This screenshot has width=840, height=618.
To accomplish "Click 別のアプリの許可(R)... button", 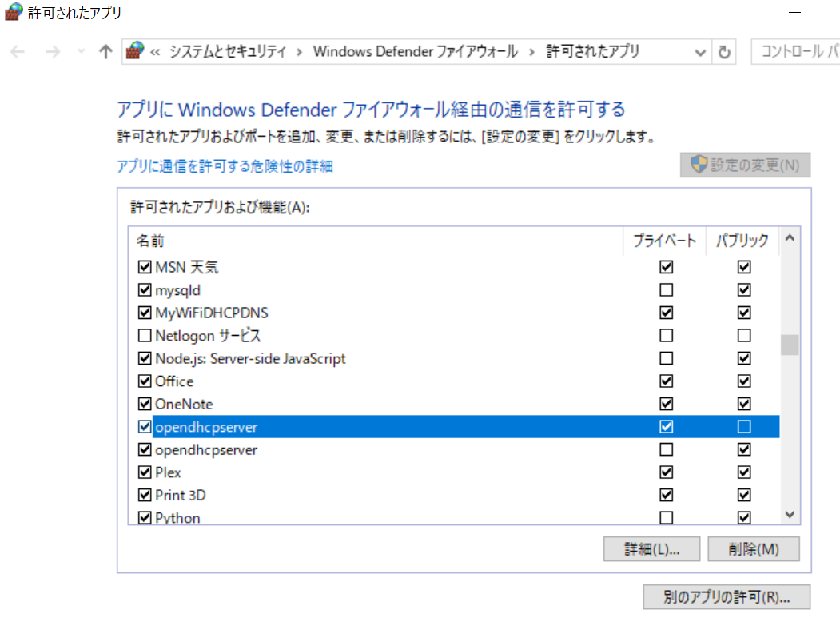I will pos(727,597).
